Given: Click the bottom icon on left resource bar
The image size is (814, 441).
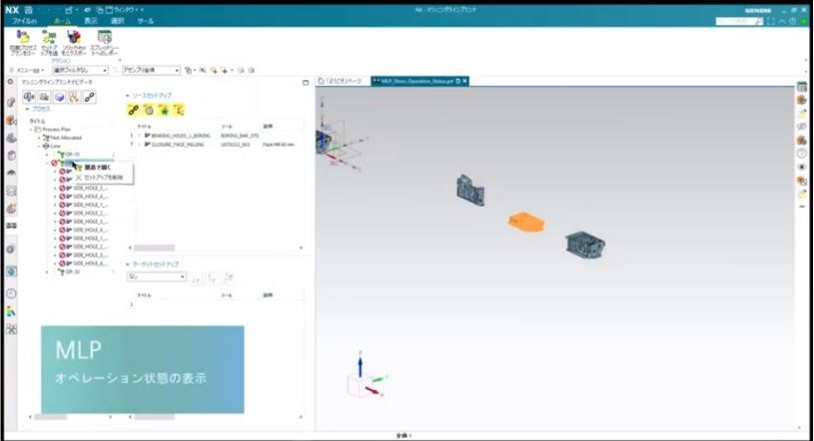Looking at the screenshot, I should click(11, 329).
